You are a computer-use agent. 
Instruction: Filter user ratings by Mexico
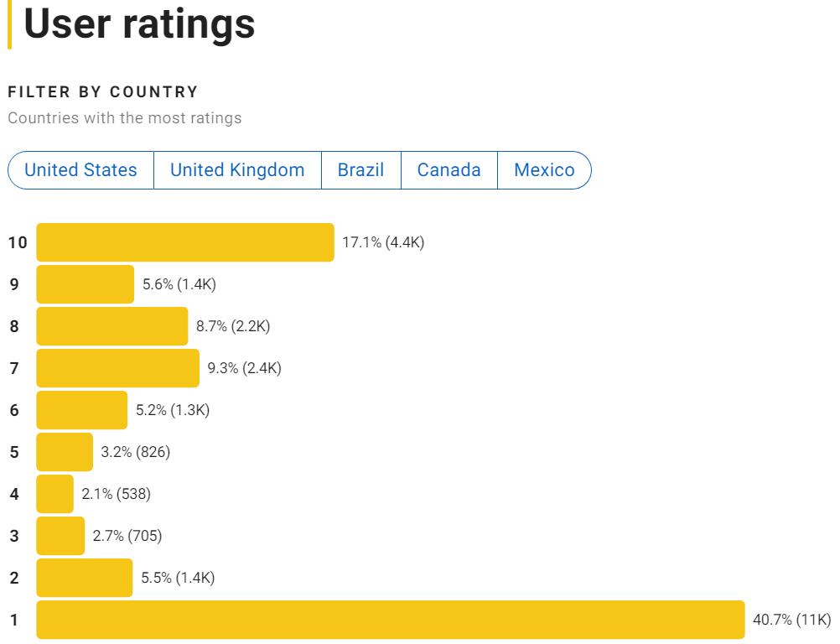(x=544, y=170)
